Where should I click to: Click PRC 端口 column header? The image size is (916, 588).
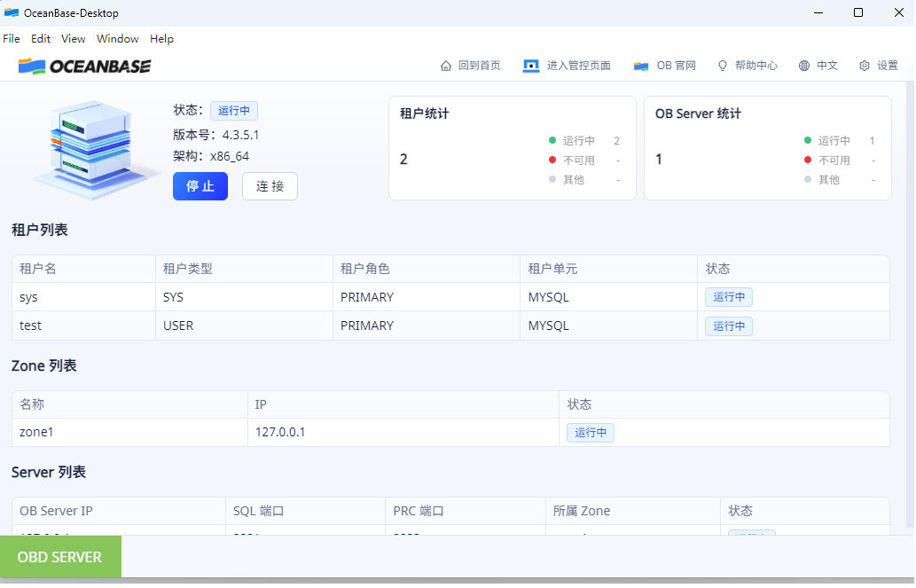(465, 511)
